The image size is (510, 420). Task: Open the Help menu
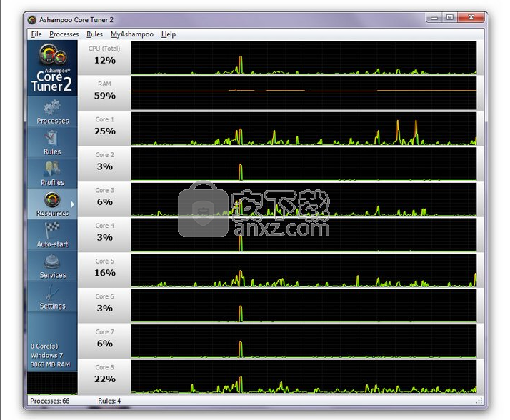(x=168, y=34)
